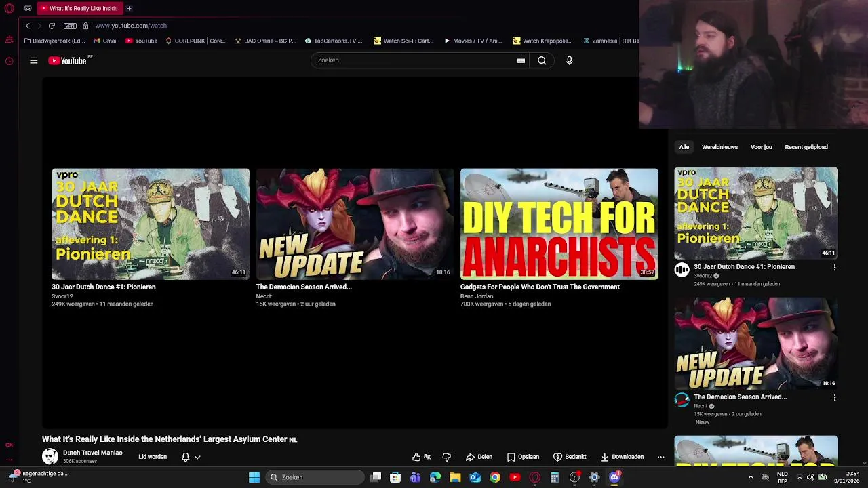Open Dutch Travel Maniac channel avatar
This screenshot has height=488, width=868.
point(50,456)
